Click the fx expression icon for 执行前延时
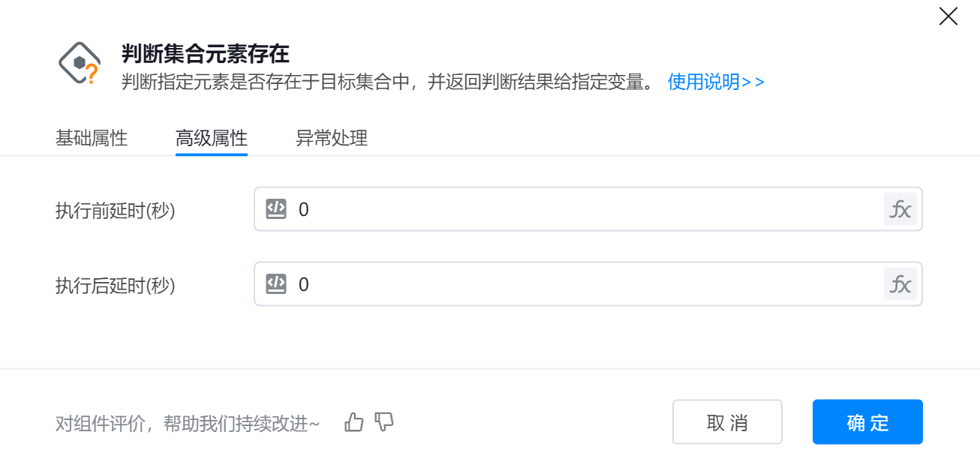This screenshot has height=468, width=980. (x=900, y=209)
